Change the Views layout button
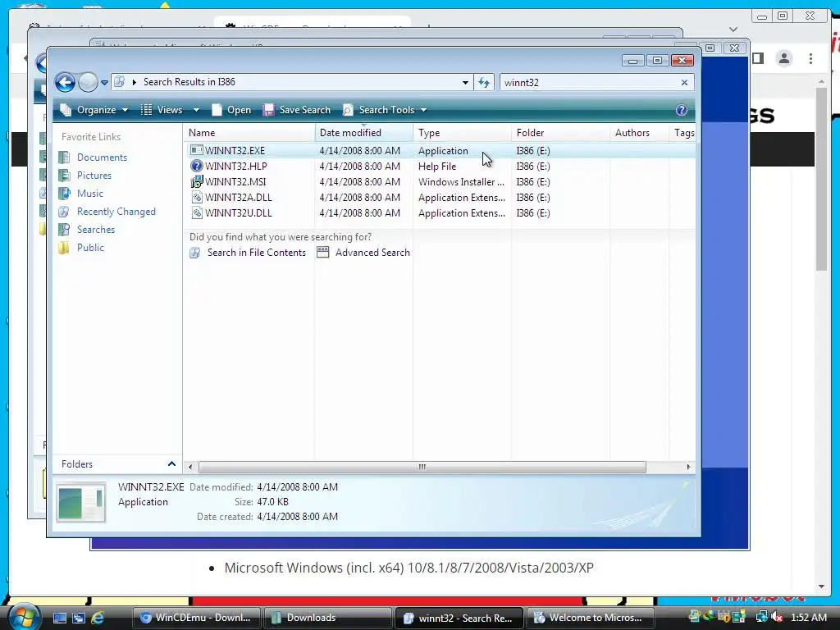This screenshot has width=840, height=630. click(162, 110)
